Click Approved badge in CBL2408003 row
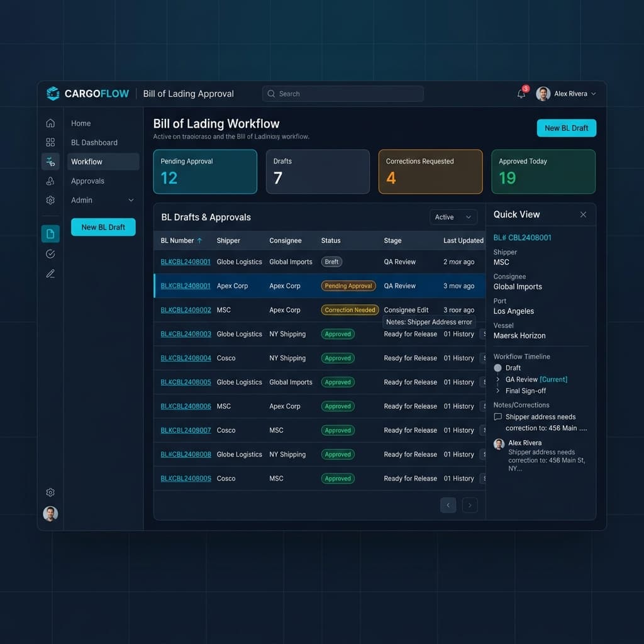The width and height of the screenshot is (644, 644). (x=338, y=335)
